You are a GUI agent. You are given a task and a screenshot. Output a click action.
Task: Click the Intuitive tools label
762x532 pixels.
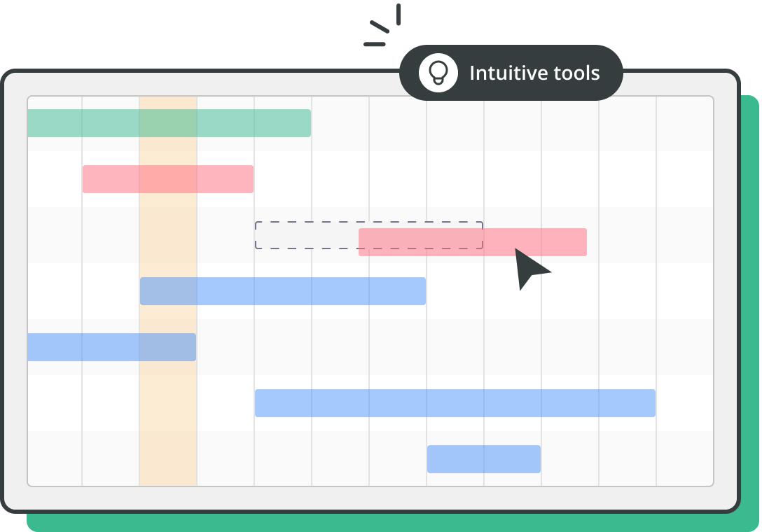tap(534, 73)
